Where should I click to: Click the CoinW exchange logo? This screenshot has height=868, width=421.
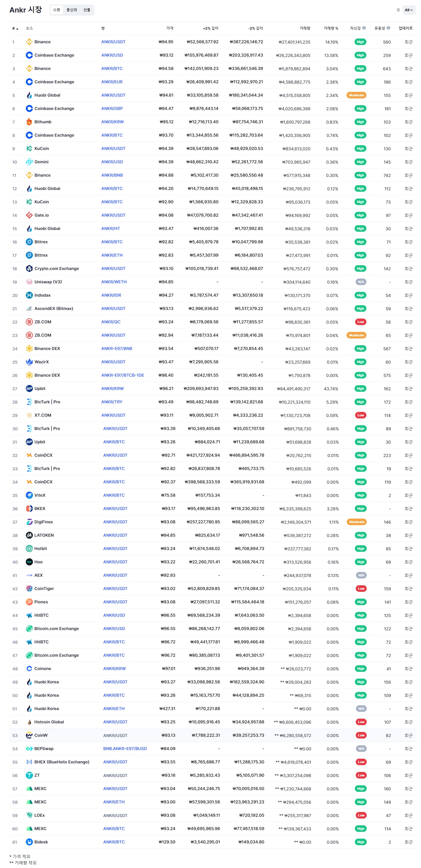coord(29,735)
